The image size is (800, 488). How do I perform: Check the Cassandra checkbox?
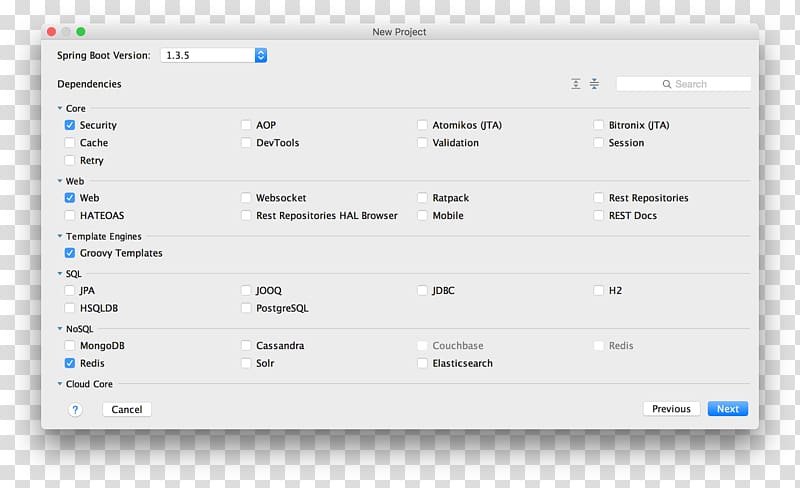[x=246, y=346]
